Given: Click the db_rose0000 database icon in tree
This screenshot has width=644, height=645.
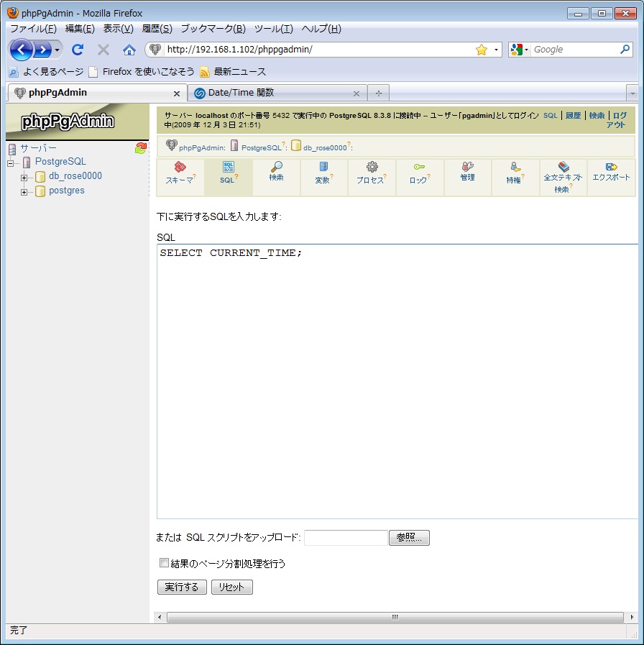Looking at the screenshot, I should pyautogui.click(x=40, y=177).
